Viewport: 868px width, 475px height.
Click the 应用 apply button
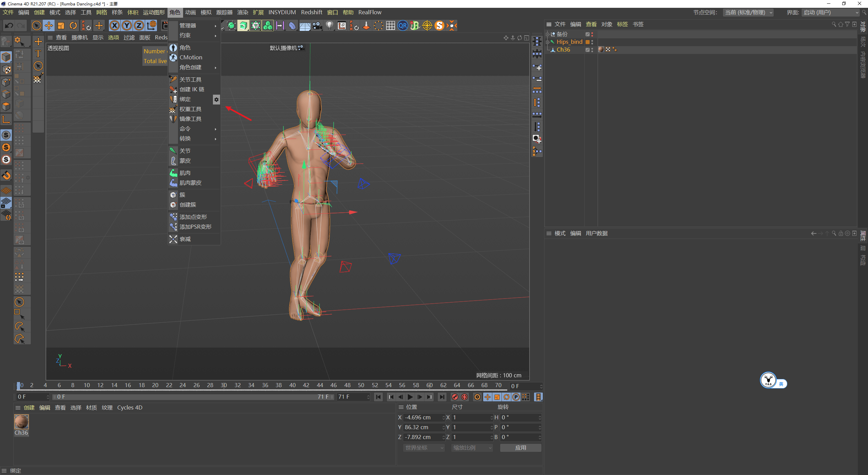521,448
